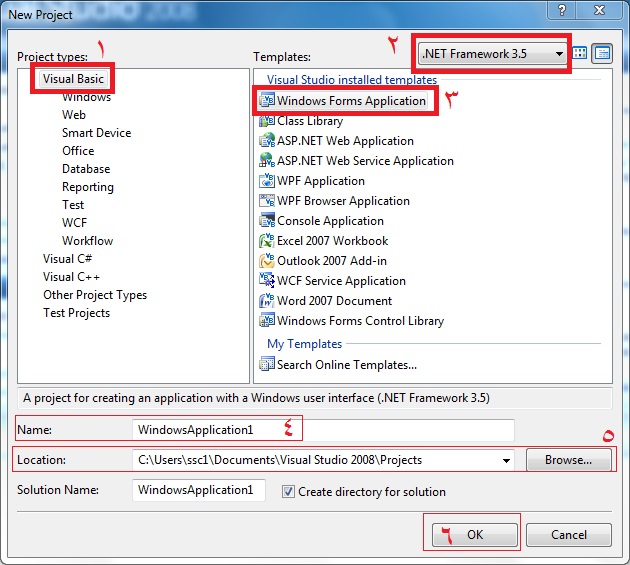
Task: Choose Windows Forms Control Library label
Action: tap(360, 320)
